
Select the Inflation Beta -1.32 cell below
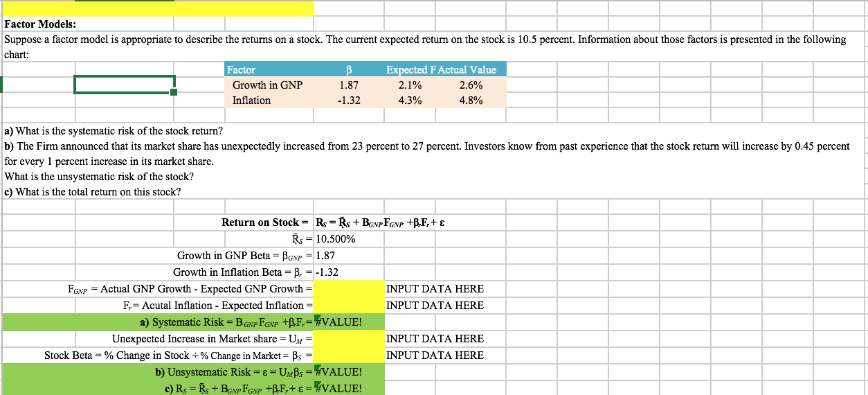[350, 272]
